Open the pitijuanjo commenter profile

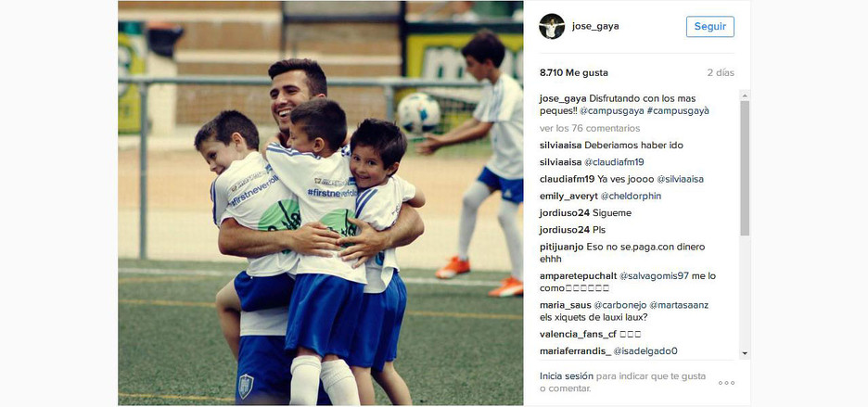tap(558, 247)
